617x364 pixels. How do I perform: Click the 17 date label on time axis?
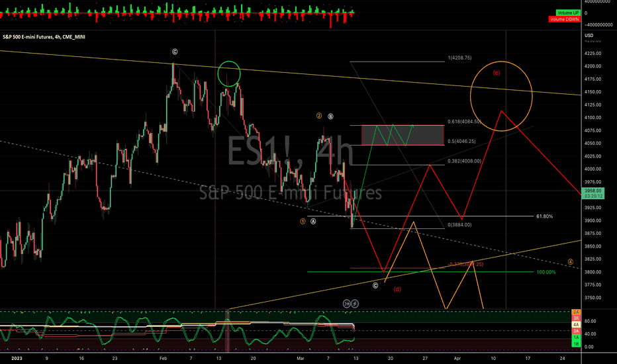click(x=528, y=359)
